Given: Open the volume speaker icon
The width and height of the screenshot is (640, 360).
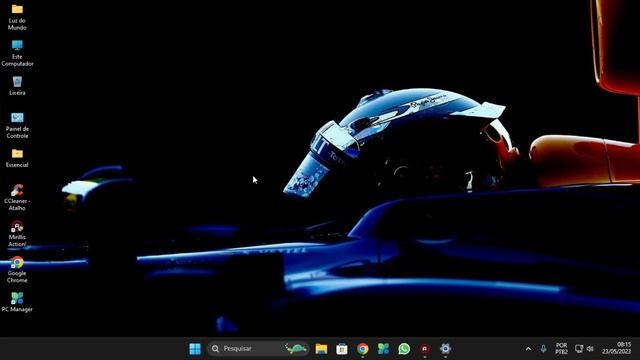Looking at the screenshot, I should coord(590,349).
